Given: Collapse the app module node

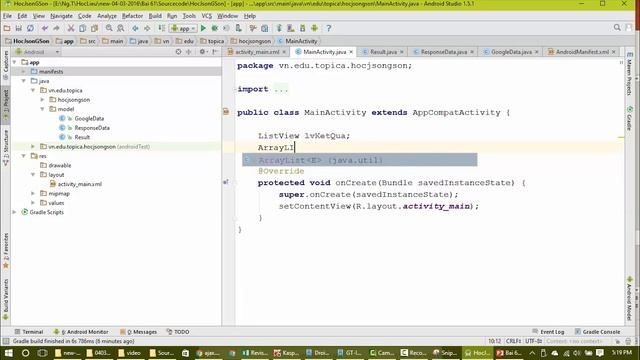Looking at the screenshot, I should [15, 62].
